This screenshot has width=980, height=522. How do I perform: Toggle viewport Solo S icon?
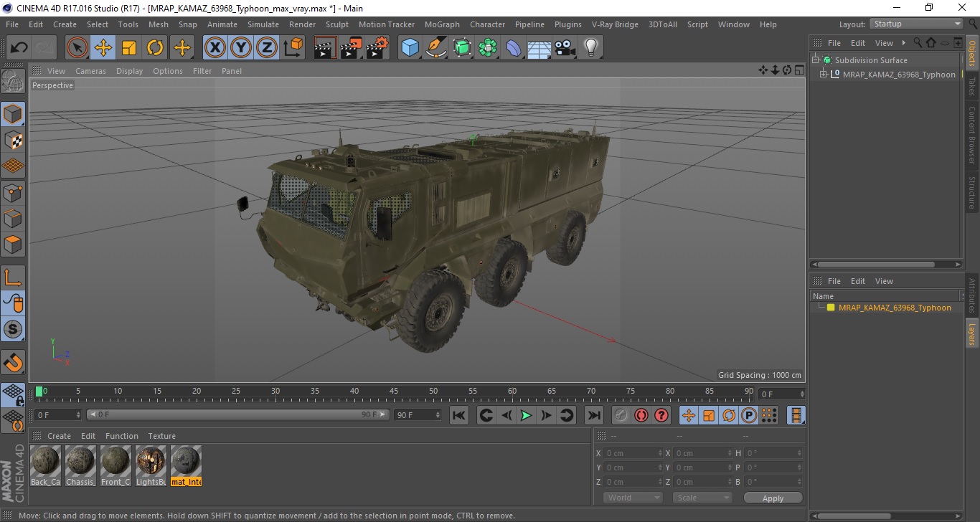point(13,329)
